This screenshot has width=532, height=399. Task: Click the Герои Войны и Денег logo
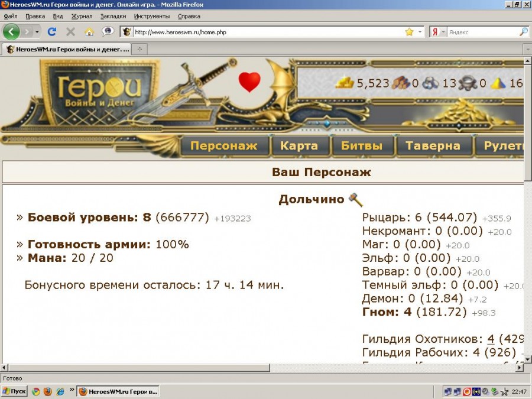click(99, 92)
